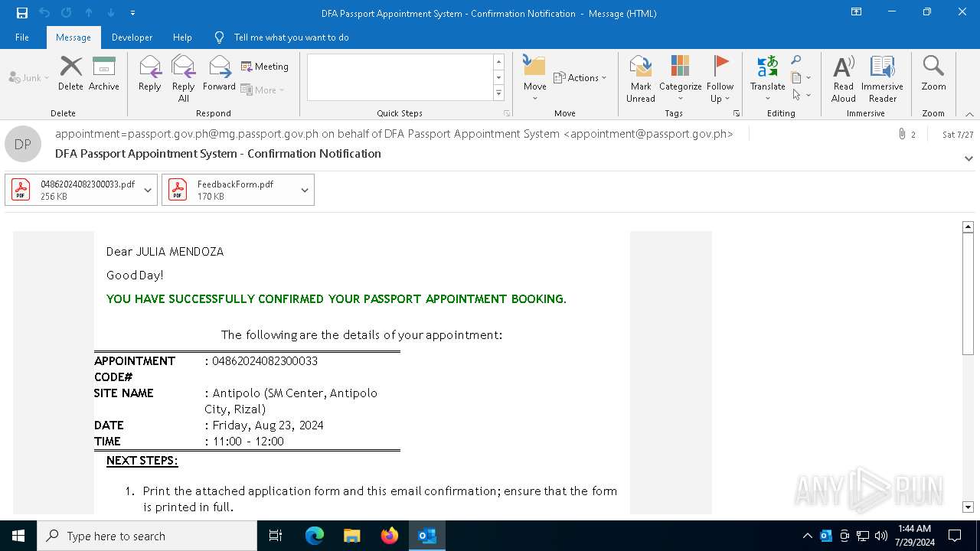The width and height of the screenshot is (980, 551).
Task: Open File Explorer from the taskbar
Action: click(352, 536)
